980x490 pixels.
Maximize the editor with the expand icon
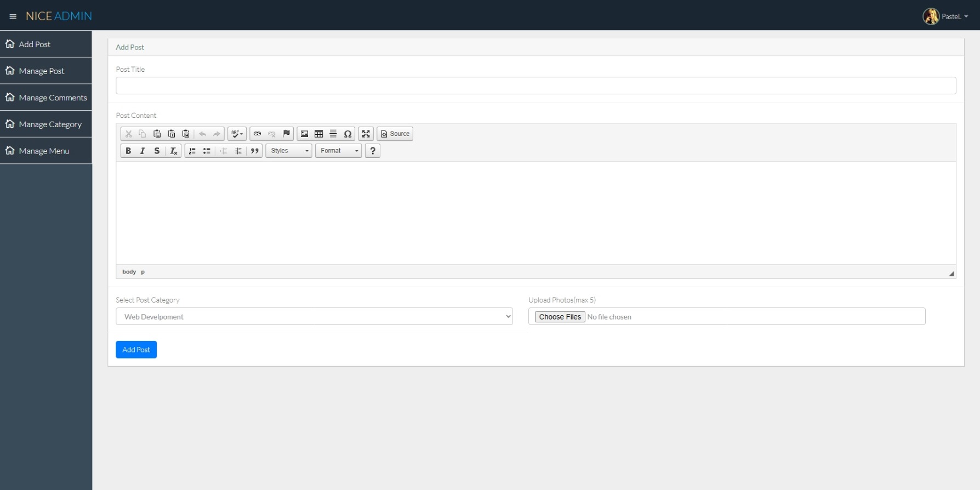[366, 134]
